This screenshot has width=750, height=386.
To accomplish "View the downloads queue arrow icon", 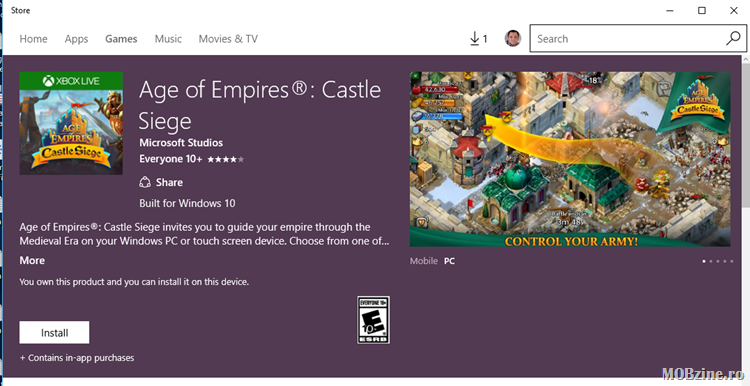I will (474, 39).
